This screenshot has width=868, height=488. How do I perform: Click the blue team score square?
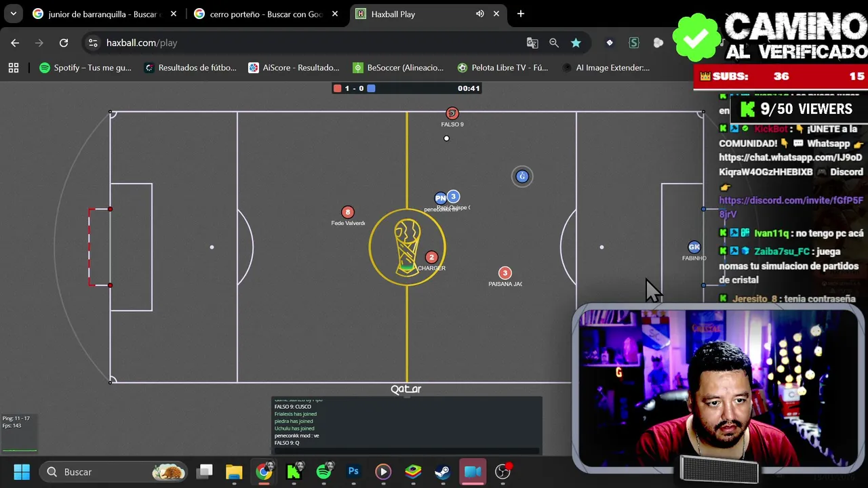(x=371, y=88)
